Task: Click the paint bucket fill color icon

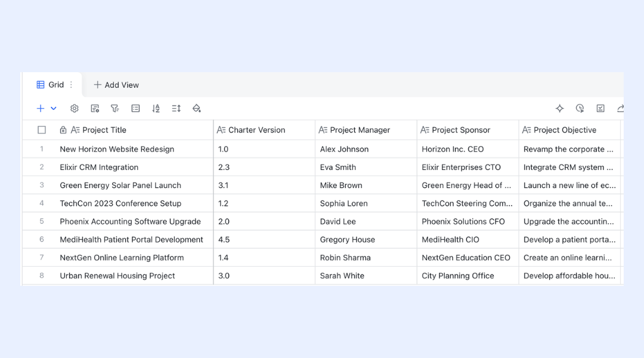Action: click(197, 109)
